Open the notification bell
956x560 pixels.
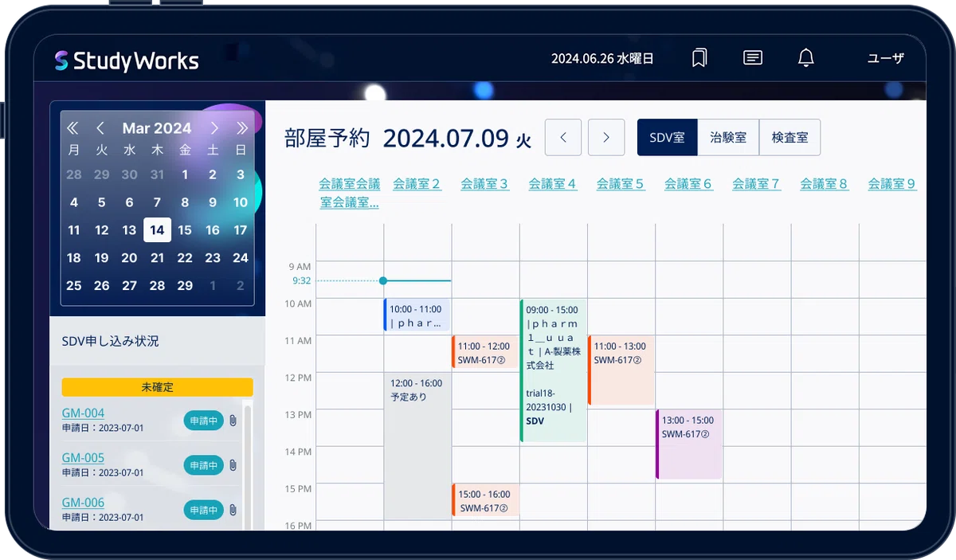[x=806, y=58]
